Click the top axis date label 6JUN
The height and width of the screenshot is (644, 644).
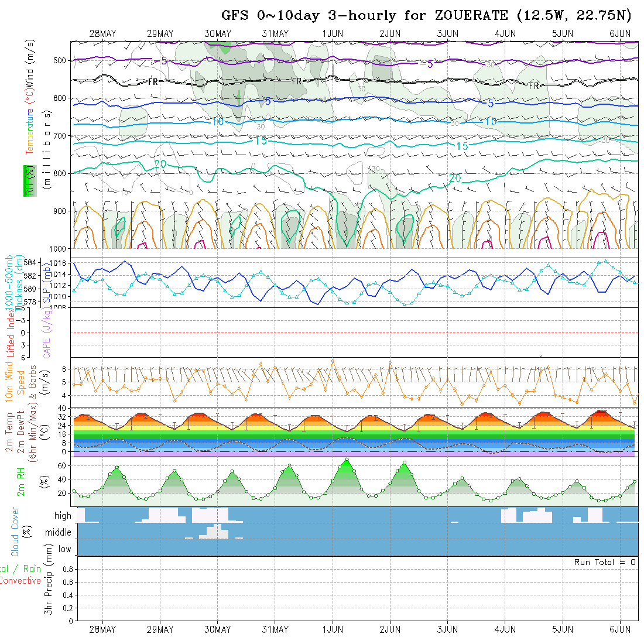pos(620,34)
